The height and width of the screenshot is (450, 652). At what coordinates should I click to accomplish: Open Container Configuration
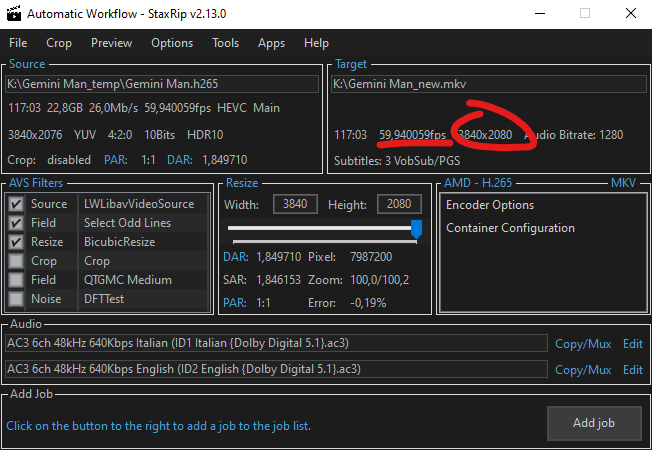(510, 228)
